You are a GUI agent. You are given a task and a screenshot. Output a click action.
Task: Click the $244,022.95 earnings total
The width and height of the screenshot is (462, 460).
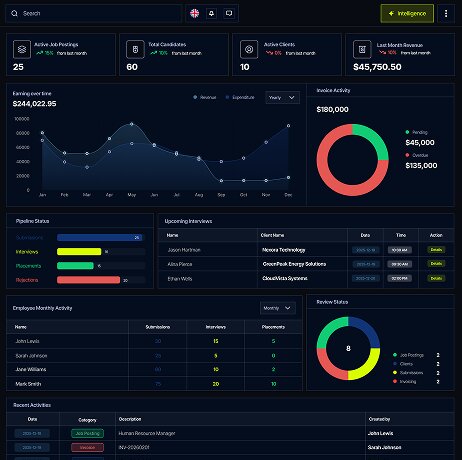click(x=34, y=104)
